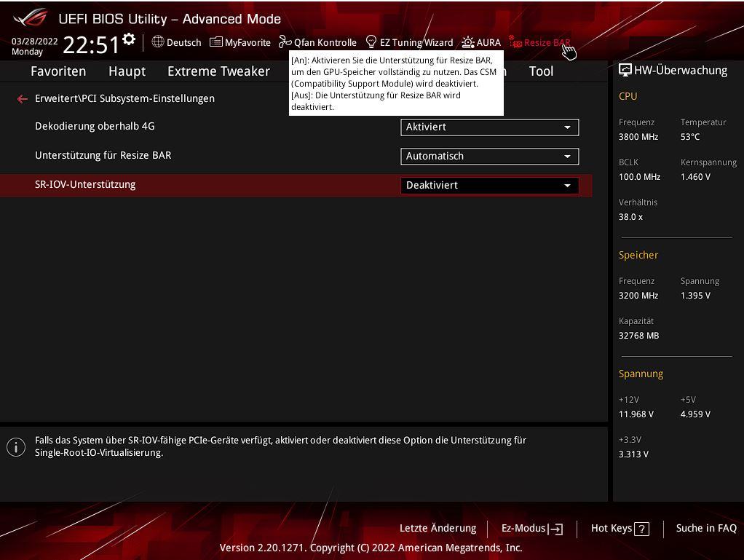Open AURA lighting icon
The height and width of the screenshot is (560, 744).
[x=468, y=42]
